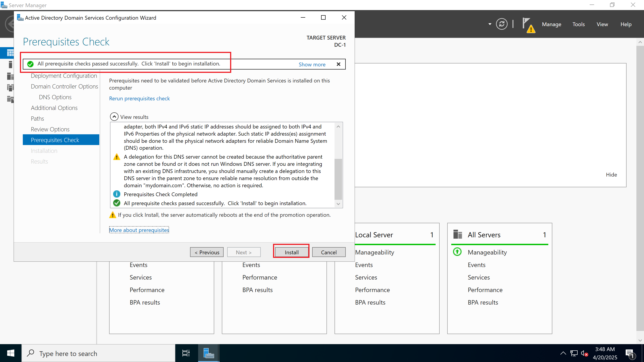Screen dimensions: 644x362
Task: Select Deployment Configuration step in wizard
Action: tap(64, 76)
